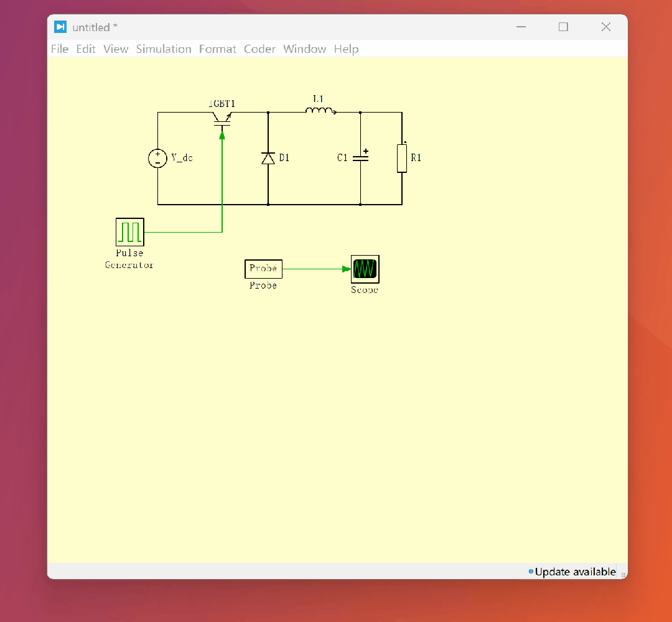Viewport: 672px width, 622px height.
Task: Open the Format menu
Action: 217,49
